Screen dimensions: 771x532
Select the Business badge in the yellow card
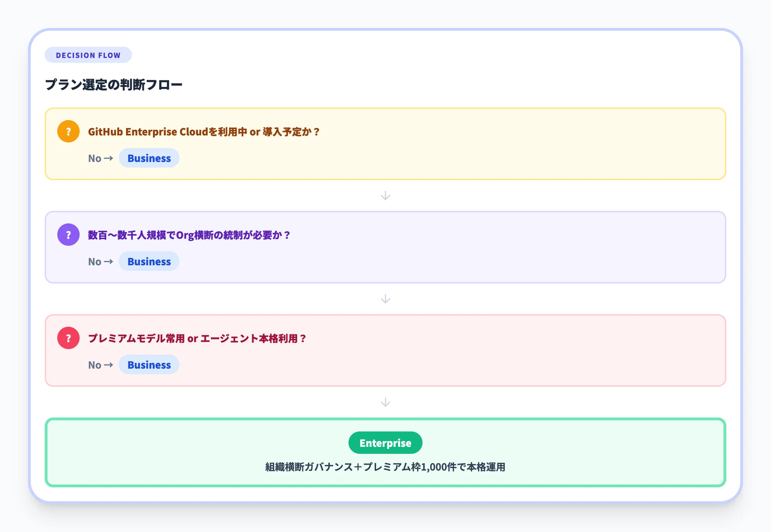click(149, 158)
